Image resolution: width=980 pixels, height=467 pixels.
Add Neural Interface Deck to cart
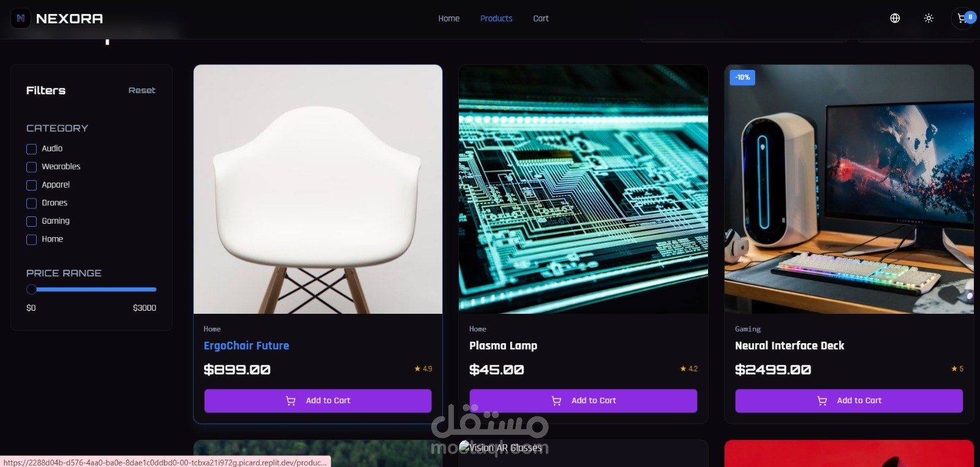point(849,401)
